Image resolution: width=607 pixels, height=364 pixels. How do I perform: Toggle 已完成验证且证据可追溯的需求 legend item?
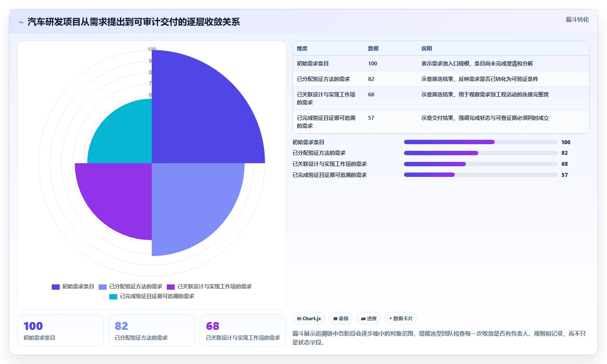point(152,296)
